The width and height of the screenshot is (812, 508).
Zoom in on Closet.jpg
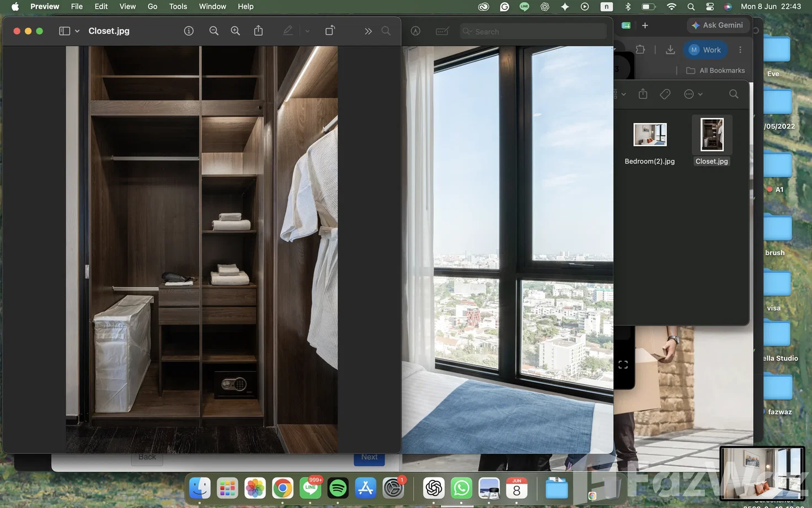point(236,31)
